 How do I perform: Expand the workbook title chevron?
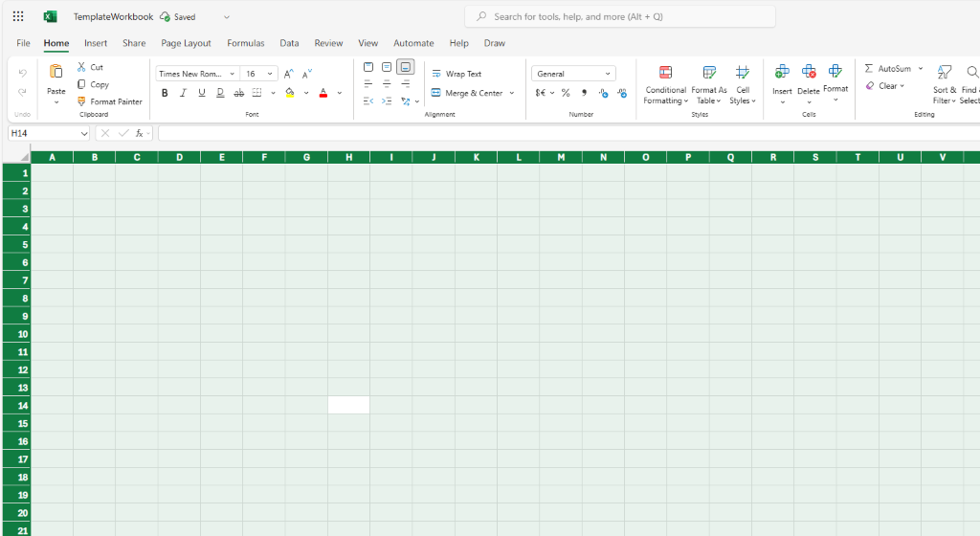[x=227, y=17]
